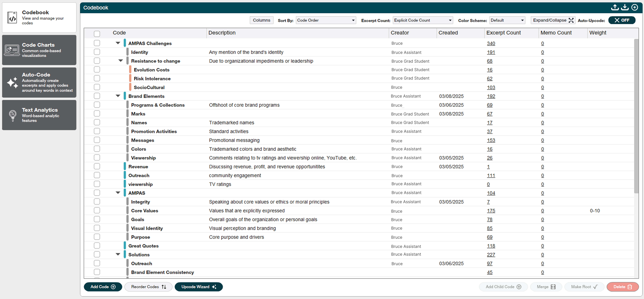The image size is (644, 299).
Task: Click the Viewership description text
Action: tap(283, 158)
